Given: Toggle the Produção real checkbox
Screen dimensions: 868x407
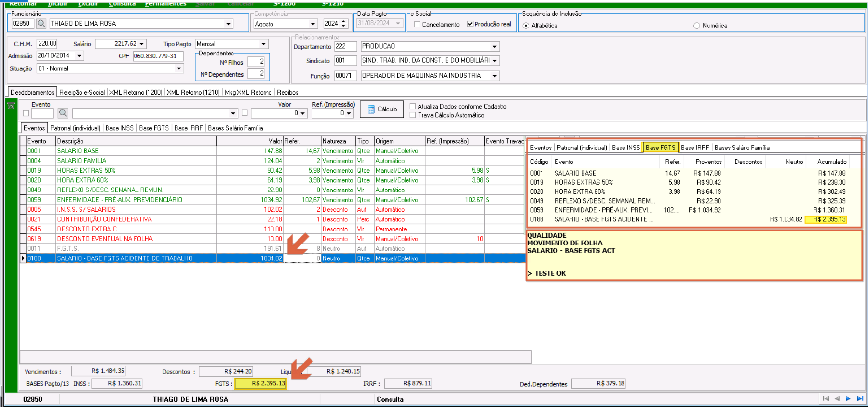Looking at the screenshot, I should click(470, 24).
